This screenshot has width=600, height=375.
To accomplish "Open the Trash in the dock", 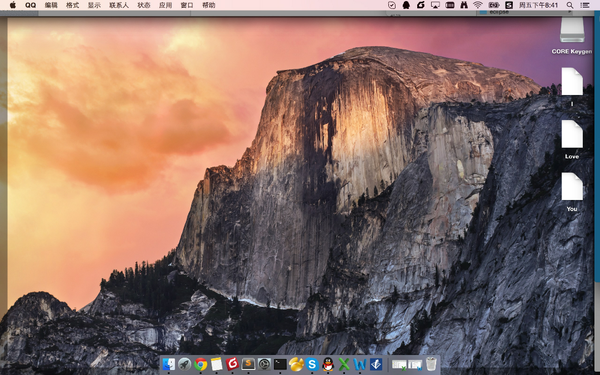I will click(x=431, y=364).
